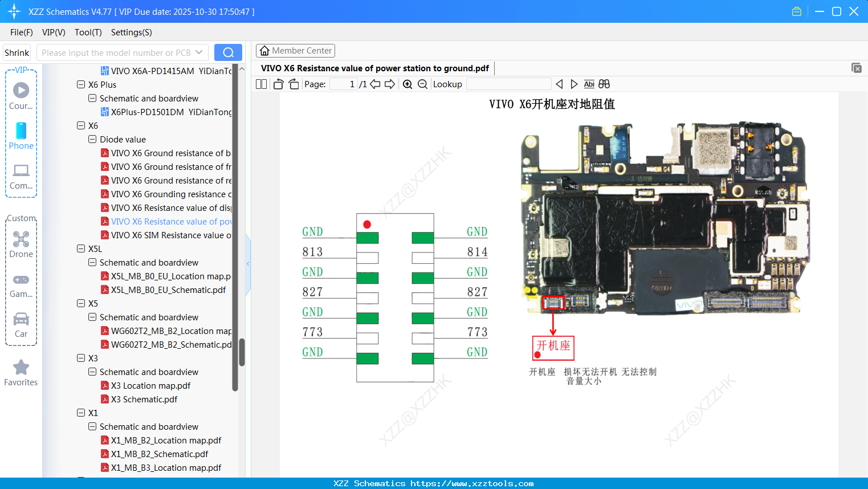The image size is (868, 489).
Task: Rotate the PDF page counterclockwise
Action: pos(278,84)
